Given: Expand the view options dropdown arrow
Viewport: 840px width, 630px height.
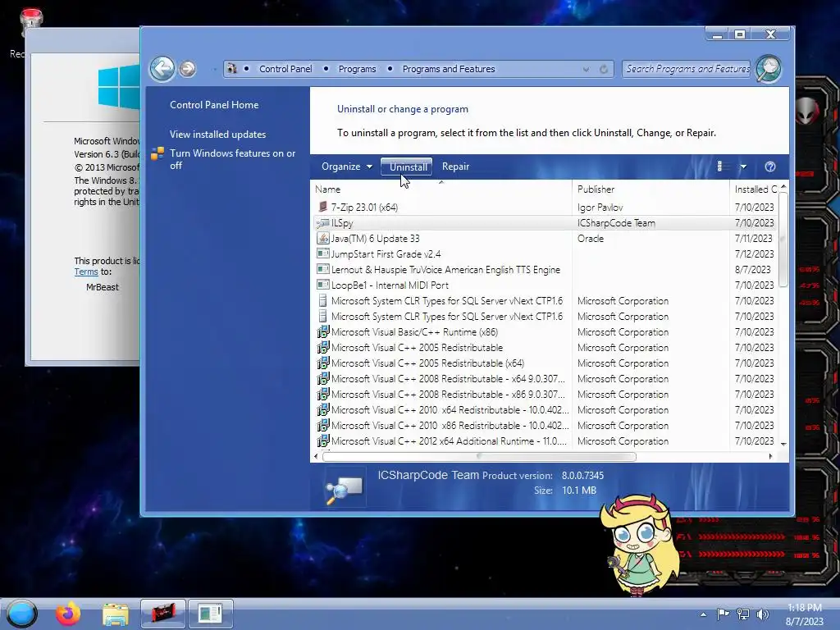Looking at the screenshot, I should pos(743,167).
